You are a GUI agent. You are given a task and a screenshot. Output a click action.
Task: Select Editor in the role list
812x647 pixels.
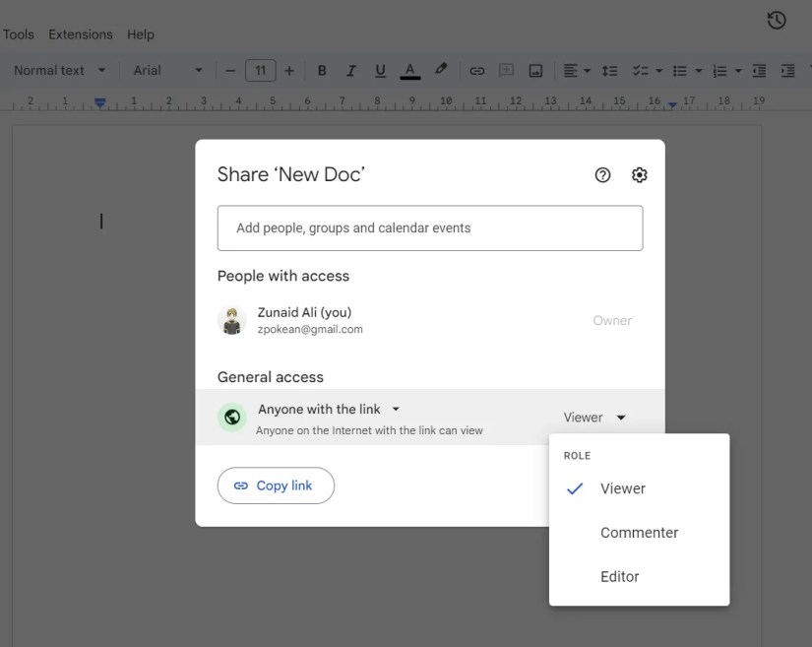pos(619,576)
